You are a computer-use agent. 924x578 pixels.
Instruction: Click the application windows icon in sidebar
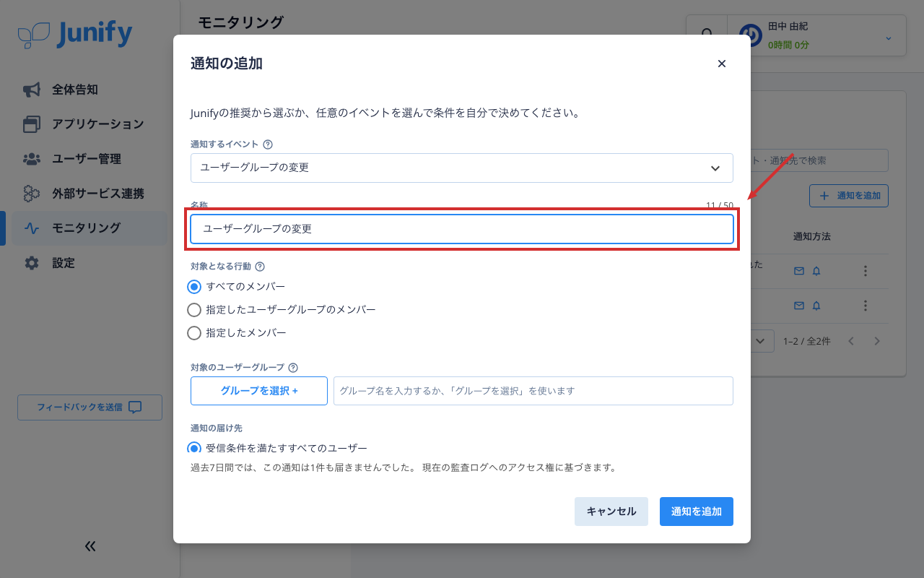pos(32,124)
